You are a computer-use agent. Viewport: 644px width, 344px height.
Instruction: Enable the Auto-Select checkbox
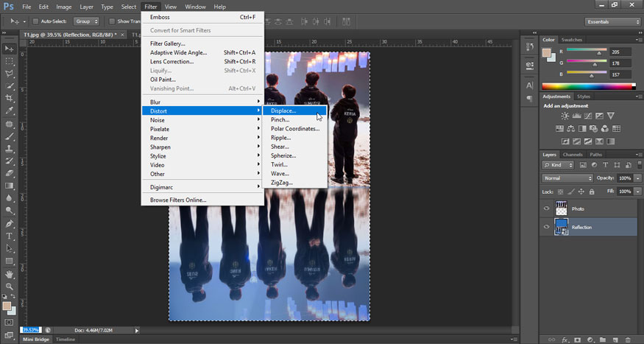coord(35,21)
